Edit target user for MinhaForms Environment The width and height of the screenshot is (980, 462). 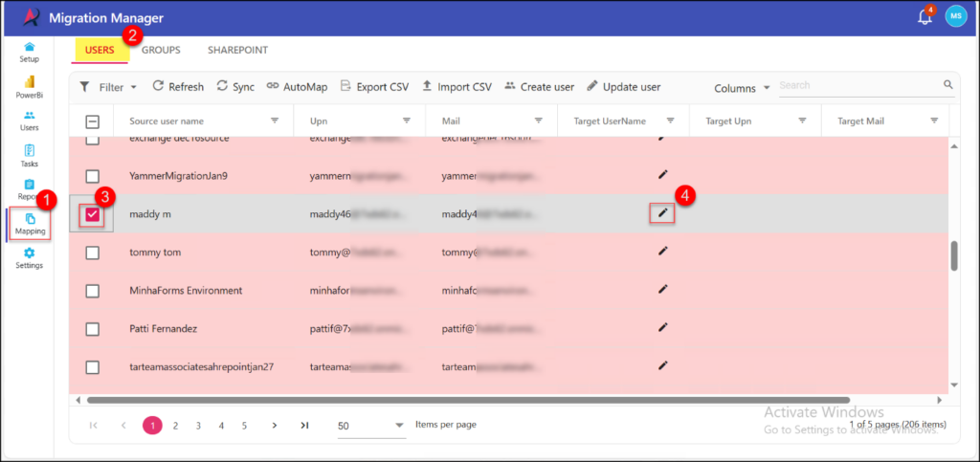(x=663, y=289)
